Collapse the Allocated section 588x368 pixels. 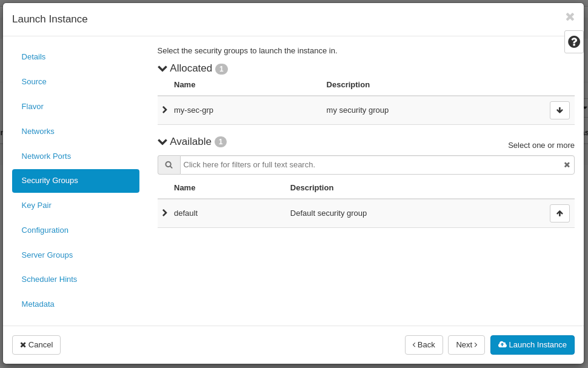162,68
